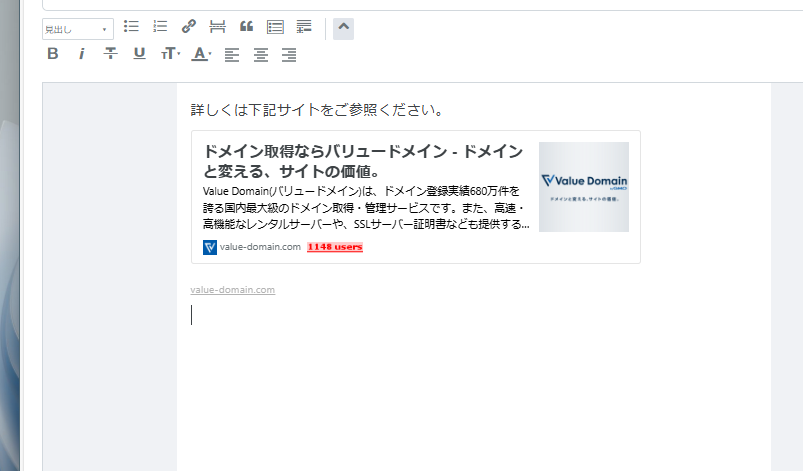
Task: Open the font size menu
Action: tap(170, 54)
